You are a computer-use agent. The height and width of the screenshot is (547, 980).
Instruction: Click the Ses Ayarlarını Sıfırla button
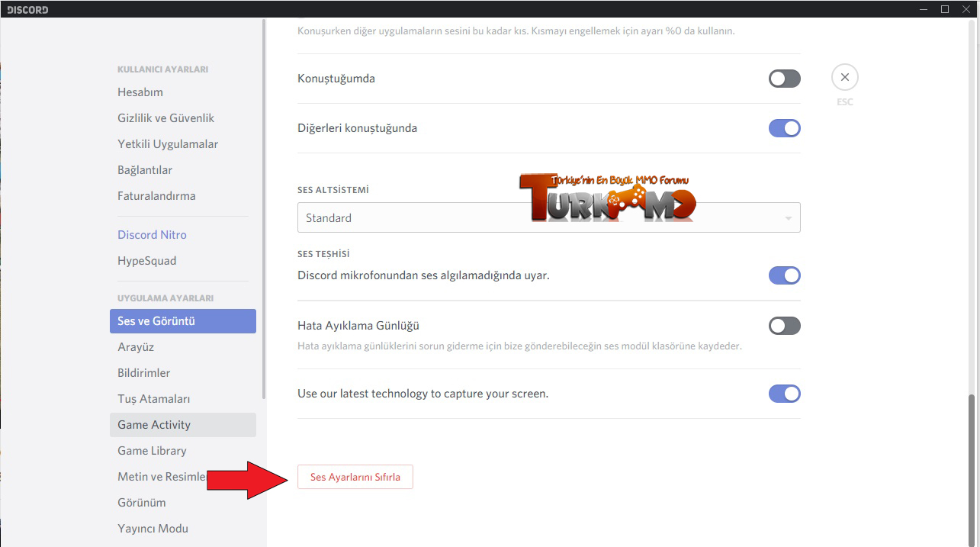pos(355,477)
